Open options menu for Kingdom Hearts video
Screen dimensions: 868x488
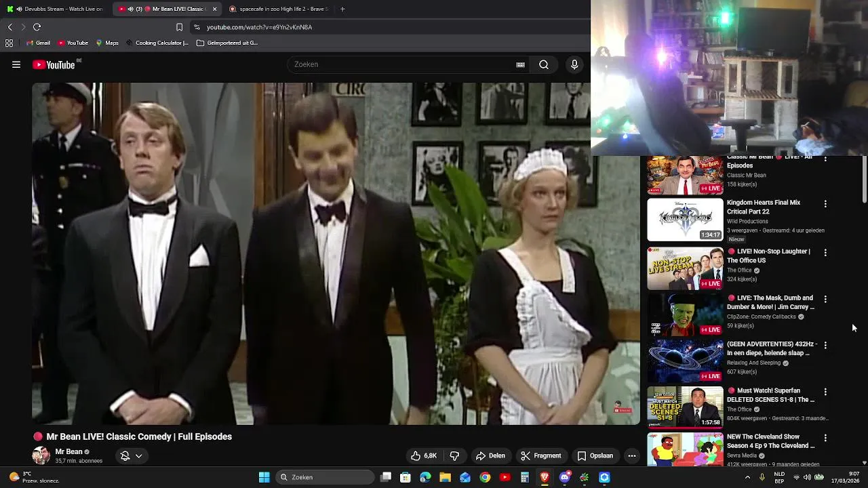[825, 204]
